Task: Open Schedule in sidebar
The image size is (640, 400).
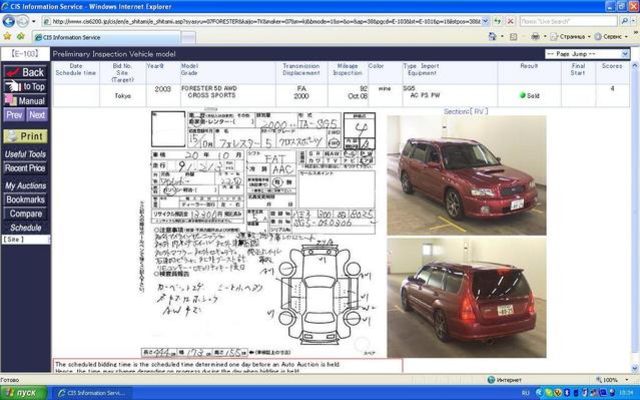Action: coord(25,228)
